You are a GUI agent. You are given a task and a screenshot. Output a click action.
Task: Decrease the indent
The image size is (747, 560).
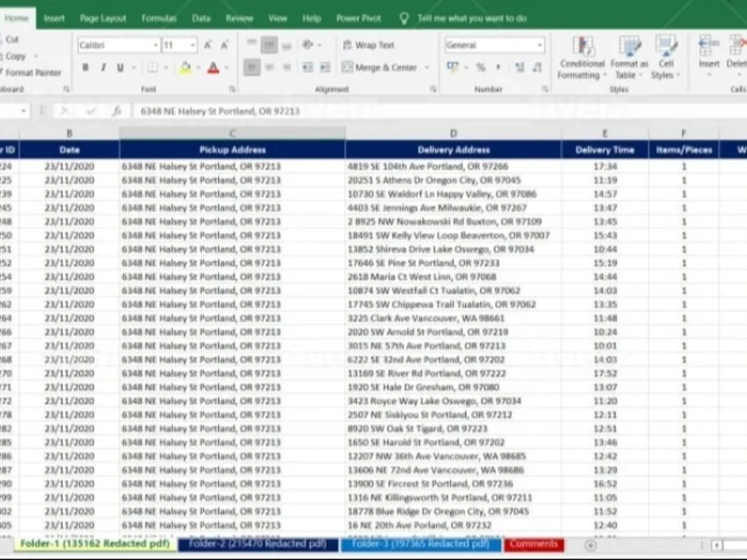click(308, 67)
